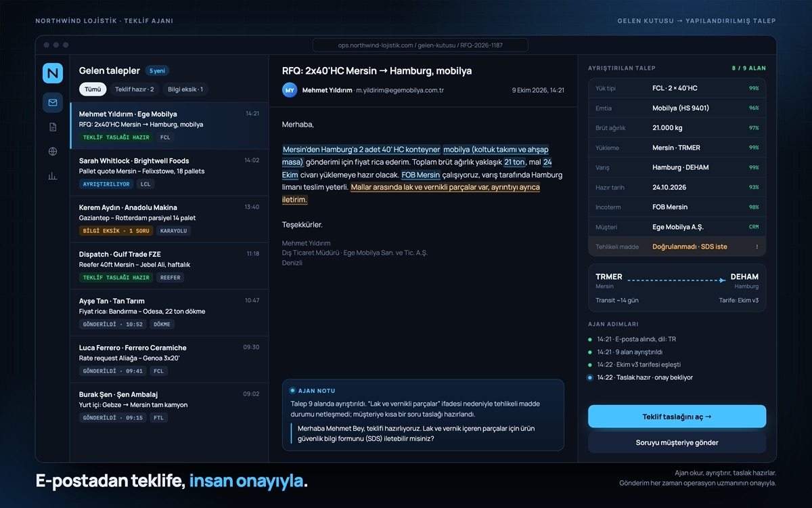Open the inbox mail icon in sidebar
Viewport: 812px width, 508px height.
(52, 103)
